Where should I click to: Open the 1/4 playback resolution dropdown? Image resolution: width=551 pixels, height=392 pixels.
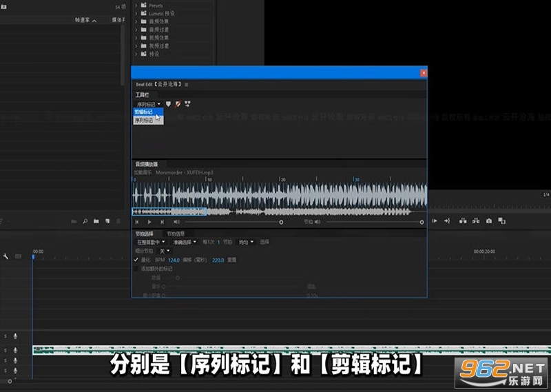pos(545,194)
